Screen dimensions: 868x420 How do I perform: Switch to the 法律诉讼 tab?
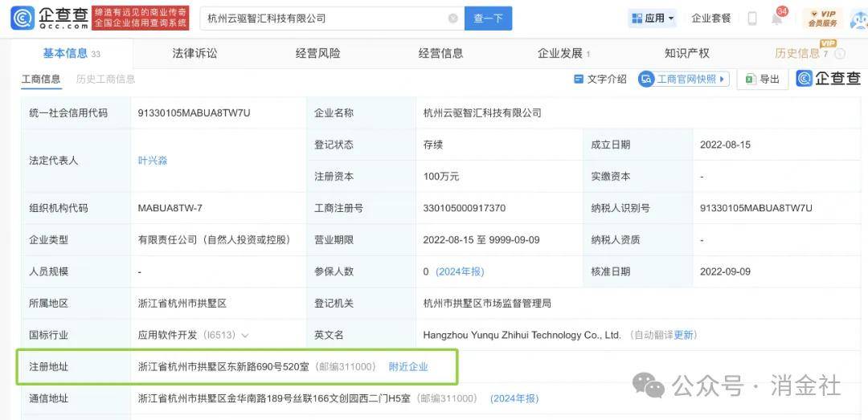click(194, 53)
